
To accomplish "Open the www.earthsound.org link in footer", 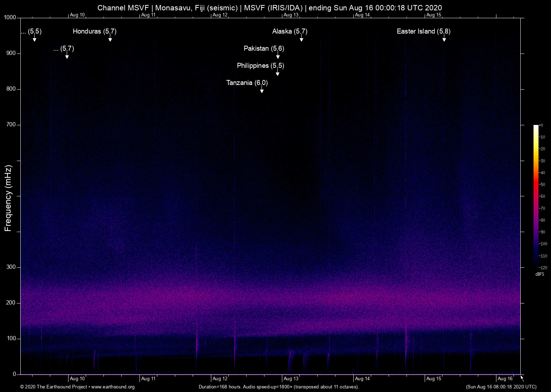I will (x=113, y=387).
